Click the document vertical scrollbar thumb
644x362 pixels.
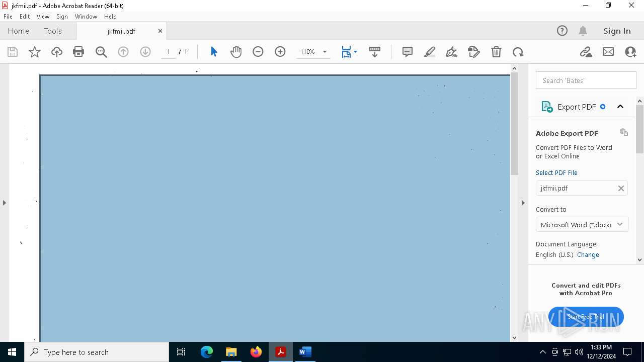click(514, 124)
